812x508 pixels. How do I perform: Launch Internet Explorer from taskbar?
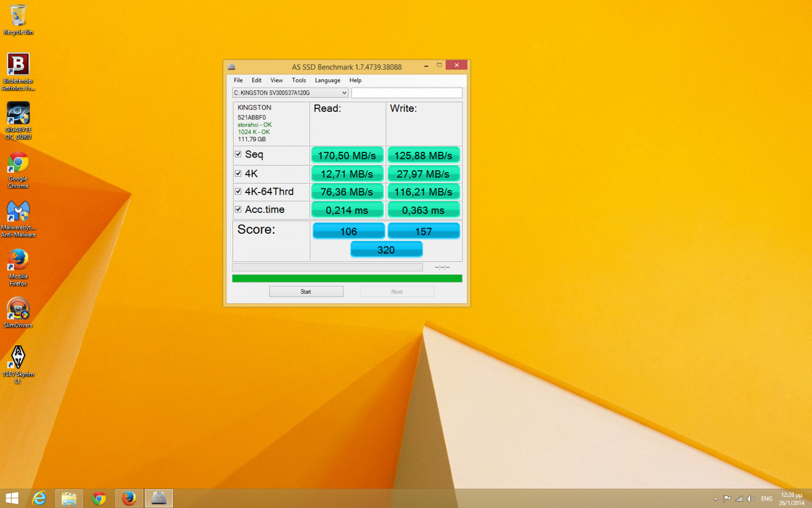click(40, 498)
